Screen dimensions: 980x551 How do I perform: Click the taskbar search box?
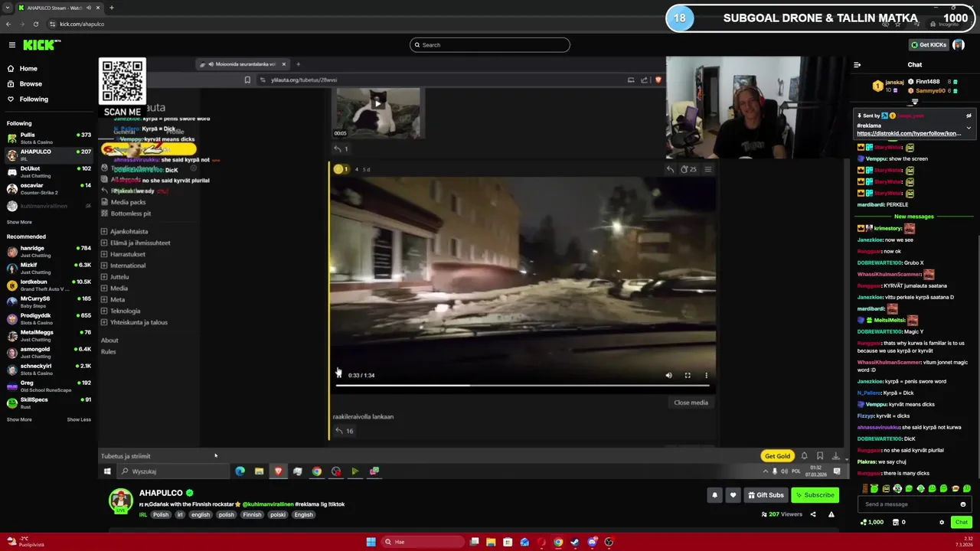(423, 542)
